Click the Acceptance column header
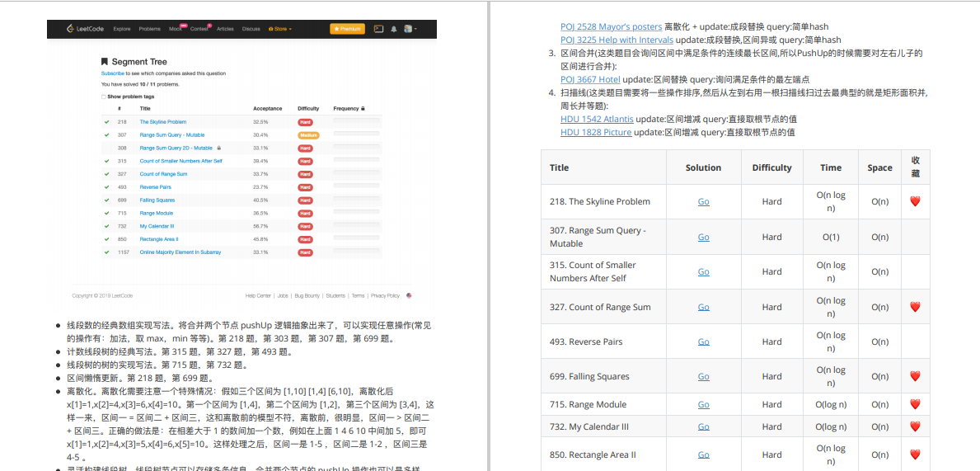The height and width of the screenshot is (471, 980). click(x=268, y=109)
